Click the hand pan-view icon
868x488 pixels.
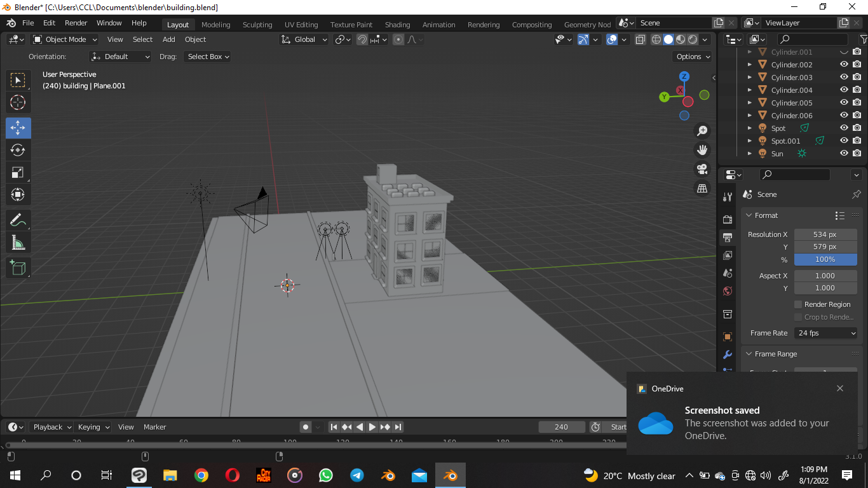702,150
